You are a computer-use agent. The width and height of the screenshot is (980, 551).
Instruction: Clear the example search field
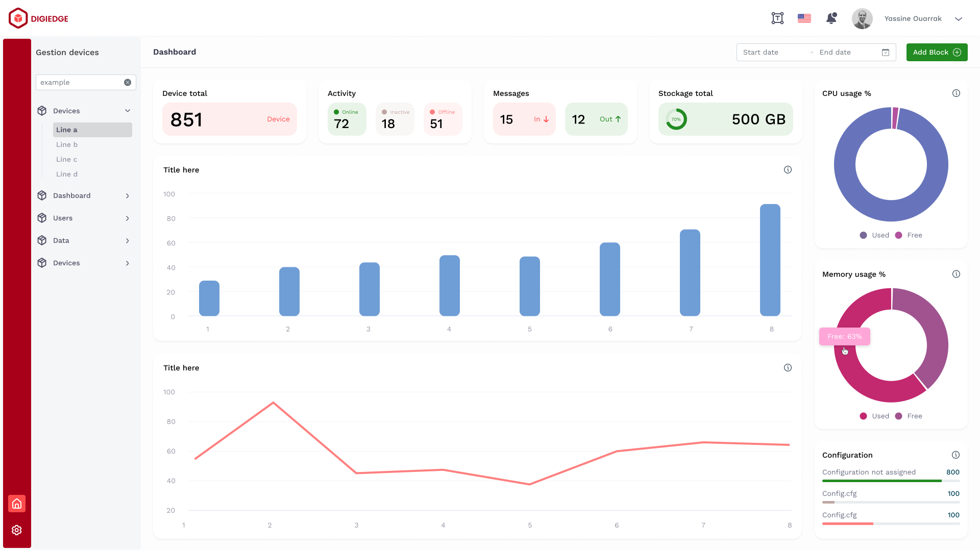pos(128,82)
